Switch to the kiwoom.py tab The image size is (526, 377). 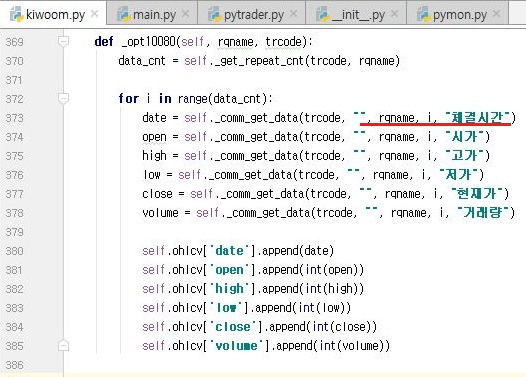53,14
